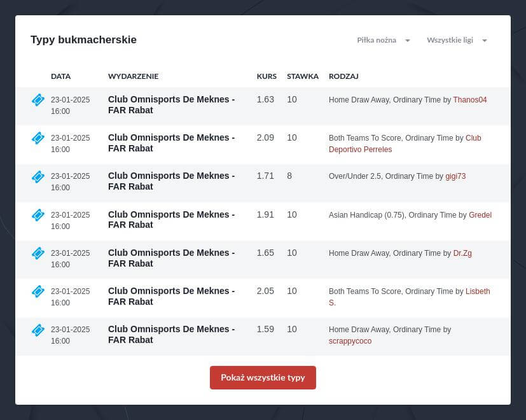The width and height of the screenshot is (526, 420).
Task: Click 'Asian Handicap (0.75)' bet type text
Action: 366,215
